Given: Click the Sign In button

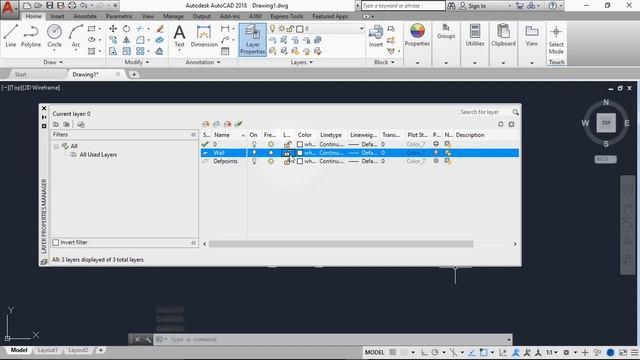Looking at the screenshot, I should pyautogui.click(x=473, y=6).
